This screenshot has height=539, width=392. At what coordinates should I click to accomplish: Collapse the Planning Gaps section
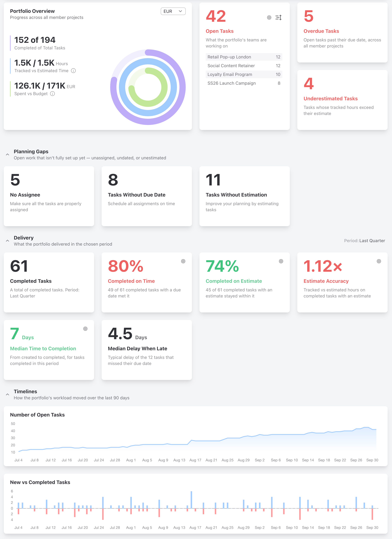tap(8, 155)
